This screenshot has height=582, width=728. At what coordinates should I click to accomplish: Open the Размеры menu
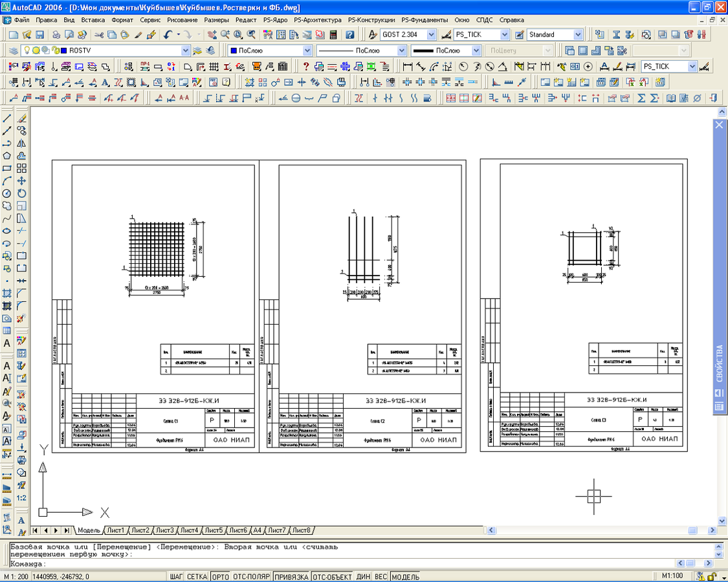216,20
